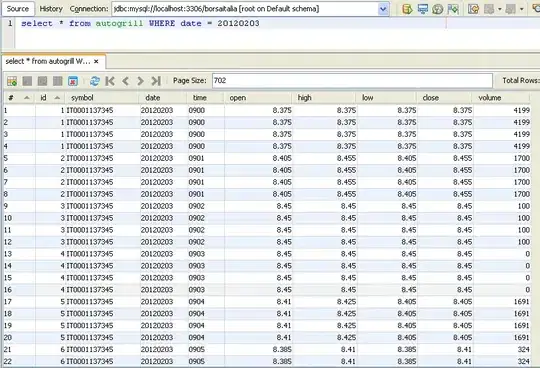Switch to the History tab
Viewport: 540px width, 368px height.
click(x=51, y=9)
